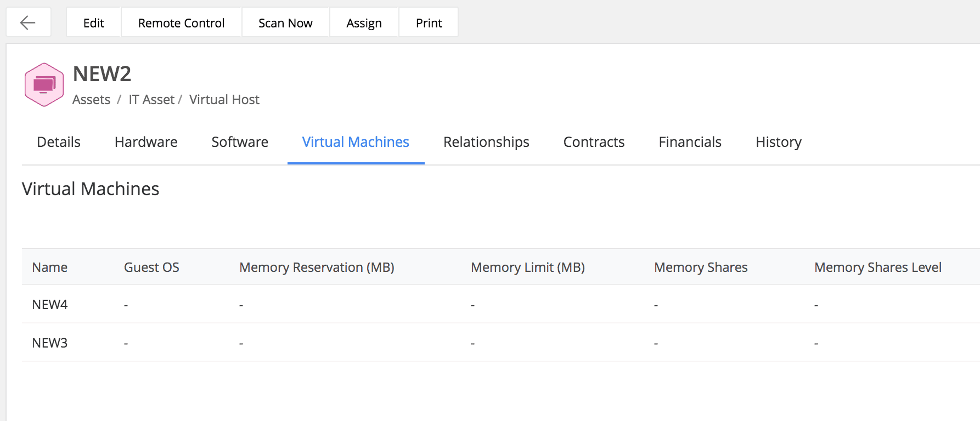Click the pink Virtual Host asset icon

(44, 85)
